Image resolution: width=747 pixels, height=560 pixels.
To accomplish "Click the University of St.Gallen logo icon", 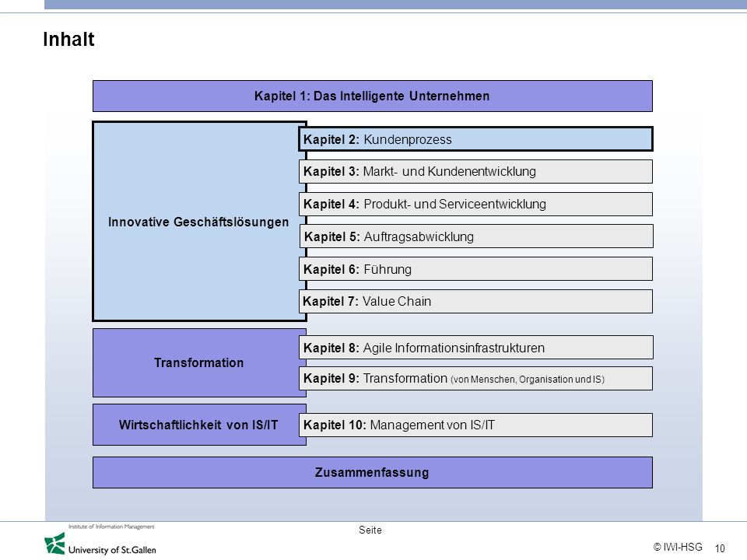I will click(54, 544).
